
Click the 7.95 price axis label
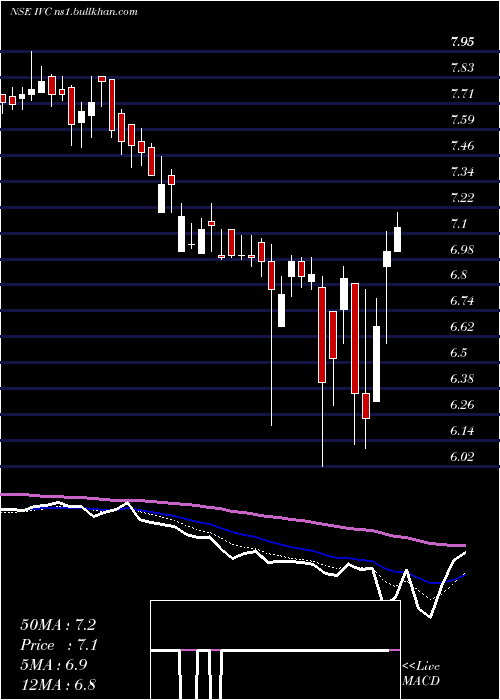tap(462, 43)
